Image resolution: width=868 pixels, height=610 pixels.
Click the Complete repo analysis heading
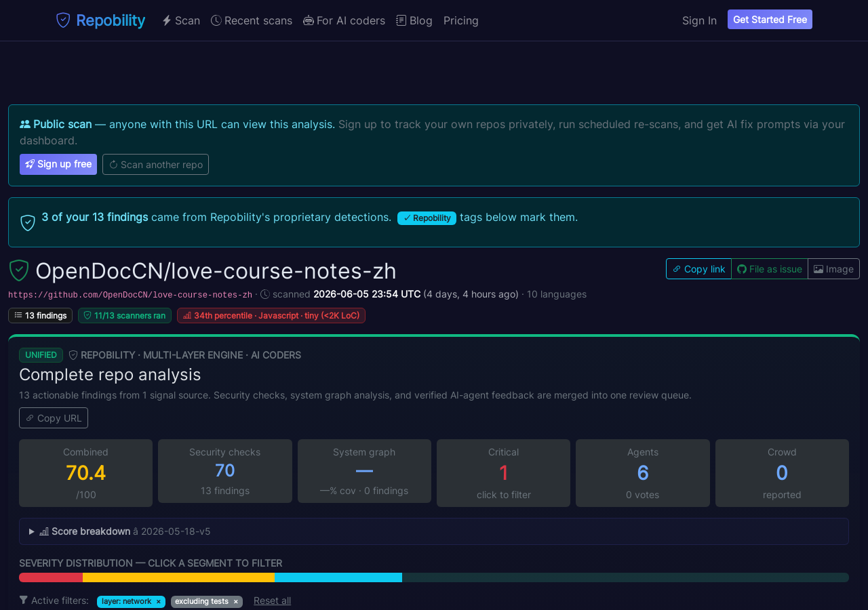coord(110,374)
